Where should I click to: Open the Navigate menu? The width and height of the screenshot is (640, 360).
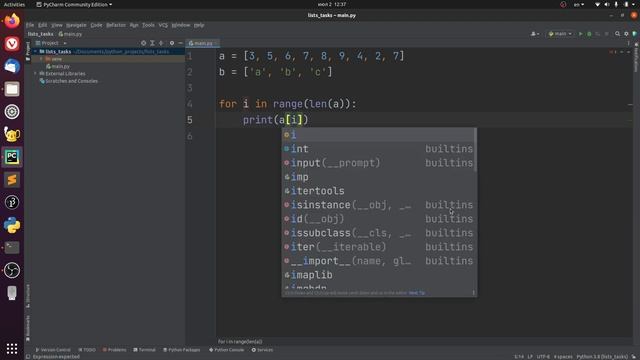(x=76, y=25)
